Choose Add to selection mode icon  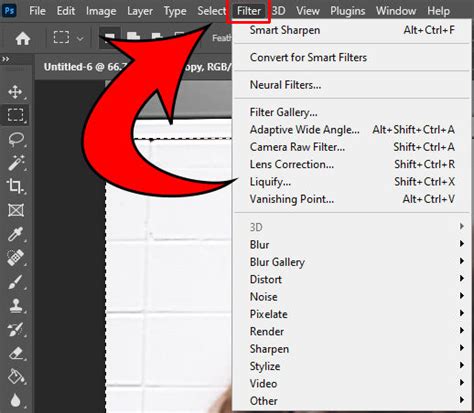[133, 36]
